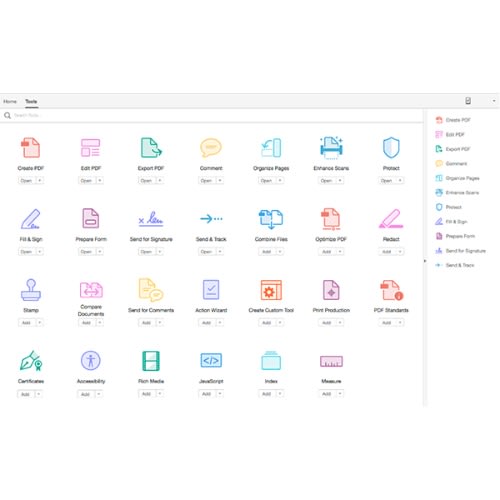Open Protect shortcut in right sidebar
Screen dimensions: 500x500
(x=449, y=207)
